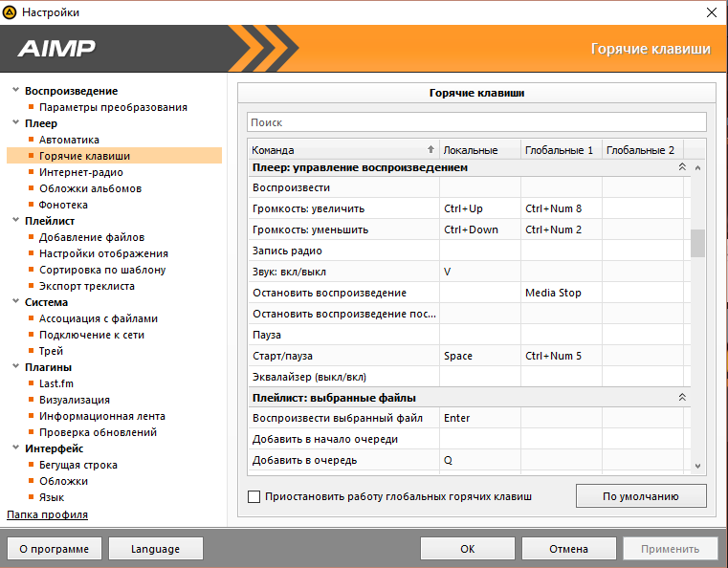
Task: Collapse the Интерфейс tree section
Action: [x=16, y=448]
